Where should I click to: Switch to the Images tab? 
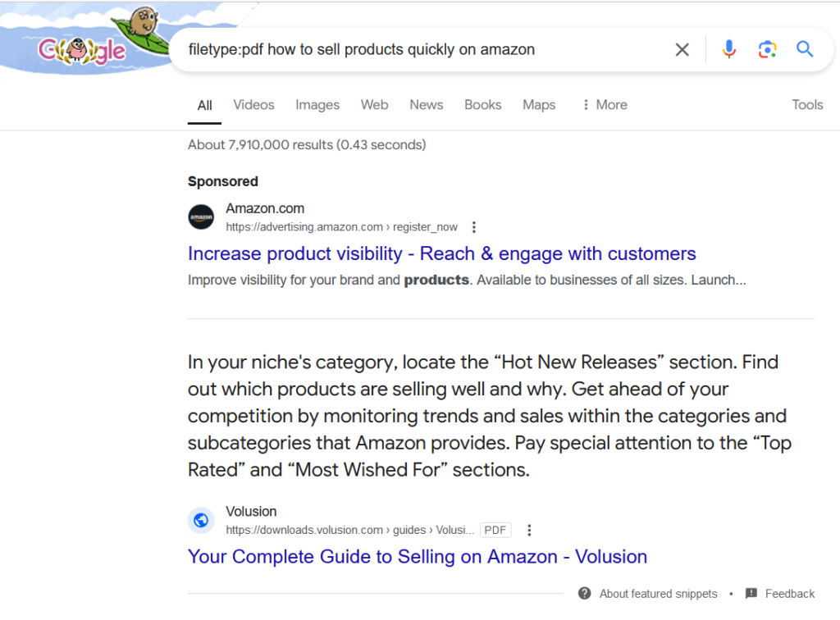[317, 104]
